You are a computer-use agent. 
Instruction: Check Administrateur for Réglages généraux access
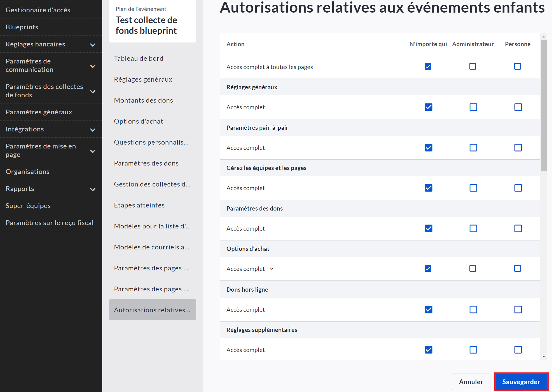click(473, 107)
